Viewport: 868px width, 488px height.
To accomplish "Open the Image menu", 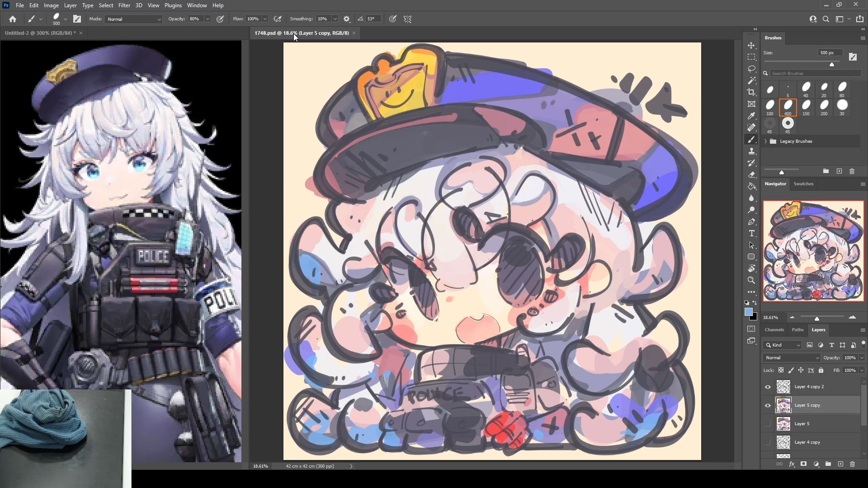I will tap(51, 5).
